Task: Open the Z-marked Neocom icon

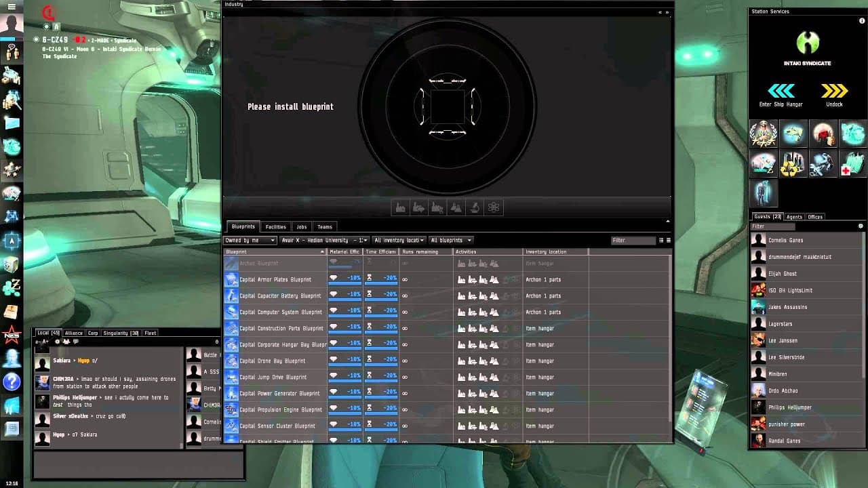Action: point(12,288)
